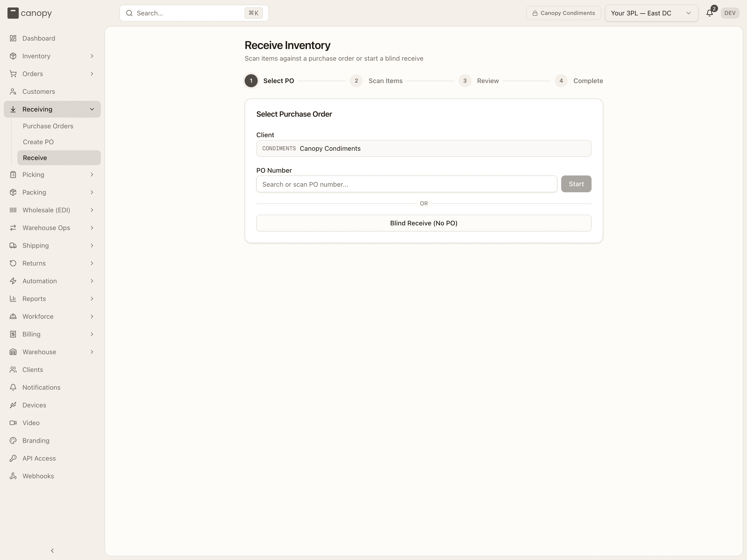Collapse the Receiving section chevron
The width and height of the screenshot is (747, 560).
[x=92, y=109]
